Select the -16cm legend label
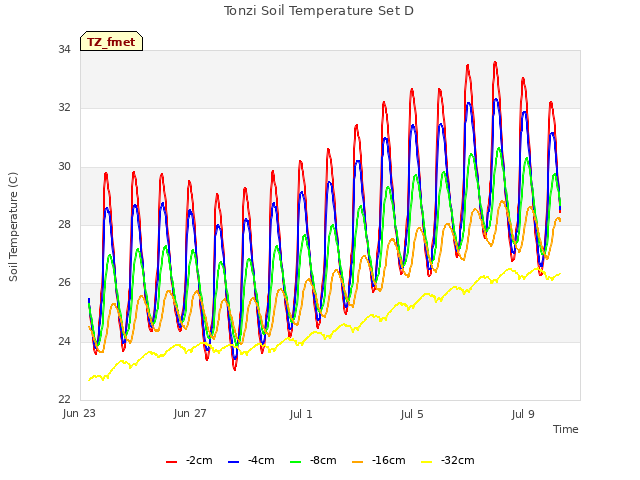Image resolution: width=640 pixels, height=480 pixels. (x=389, y=460)
